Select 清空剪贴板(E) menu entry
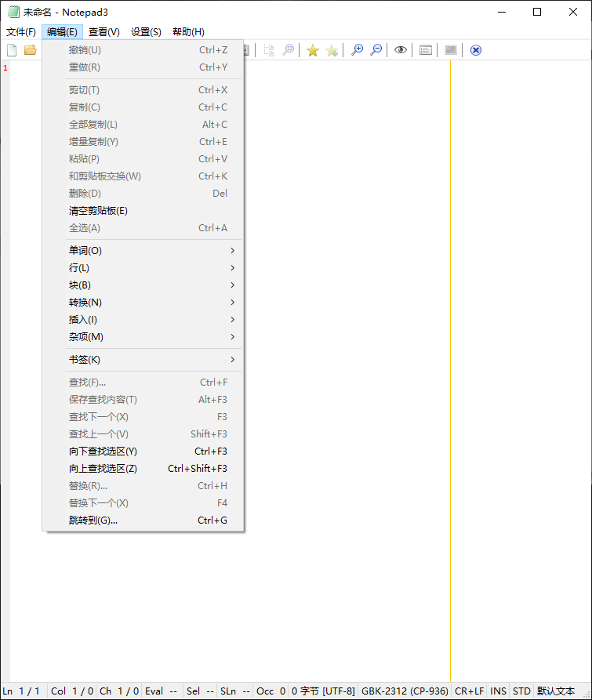 tap(143, 211)
